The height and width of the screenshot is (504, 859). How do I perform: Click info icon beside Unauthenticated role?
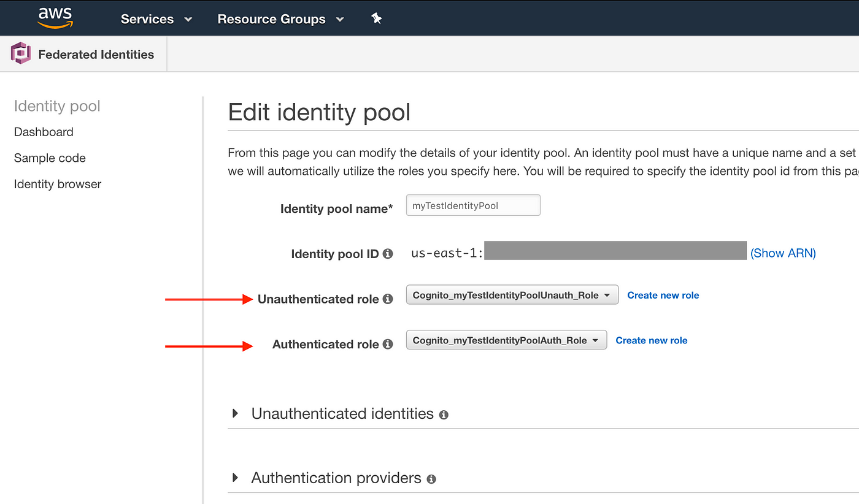click(x=388, y=299)
